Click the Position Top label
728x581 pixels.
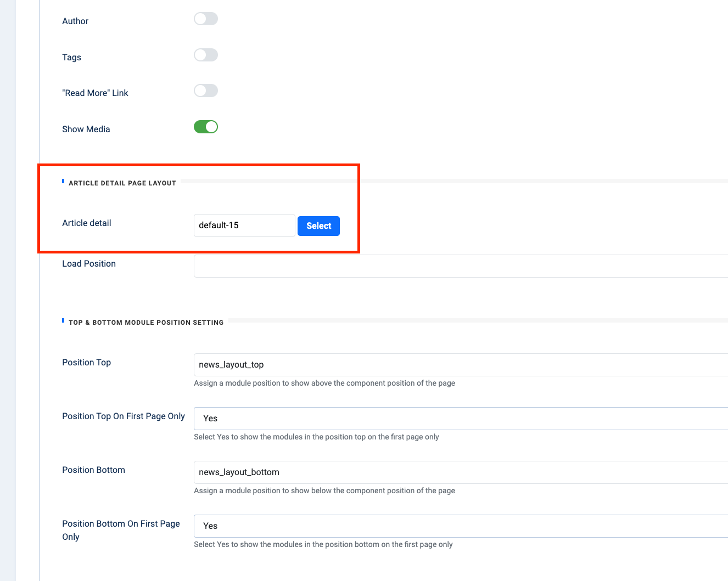(x=87, y=363)
